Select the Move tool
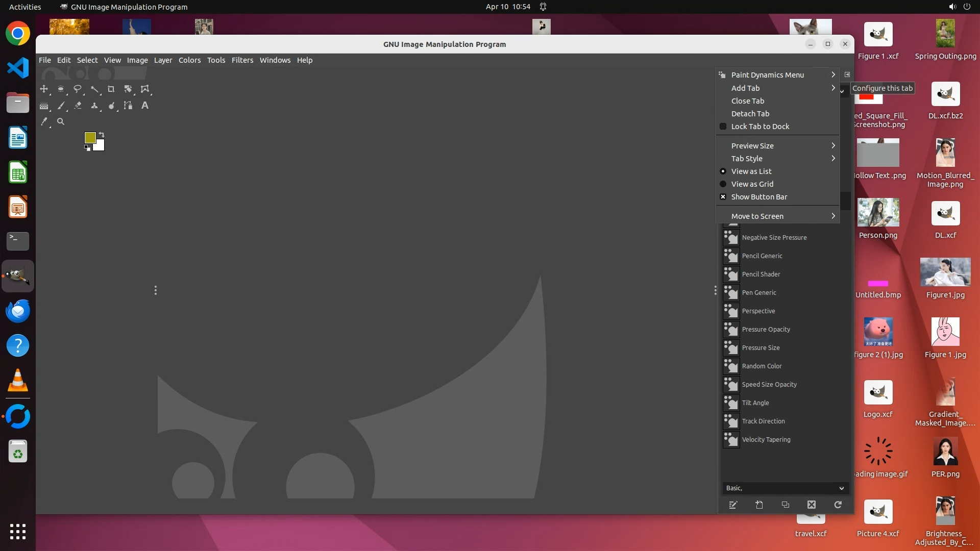 tap(44, 89)
